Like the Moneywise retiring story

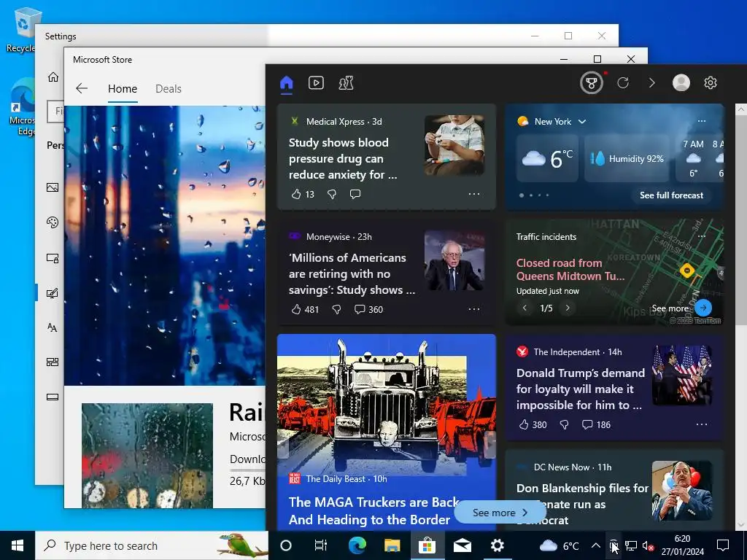point(296,309)
